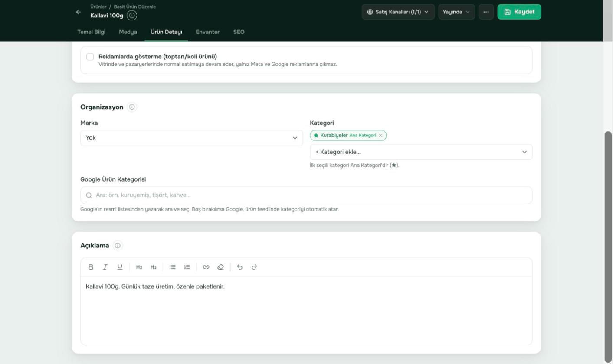Click the page vertical scrollbar thumb
The height and width of the screenshot is (364, 613).
click(608, 247)
